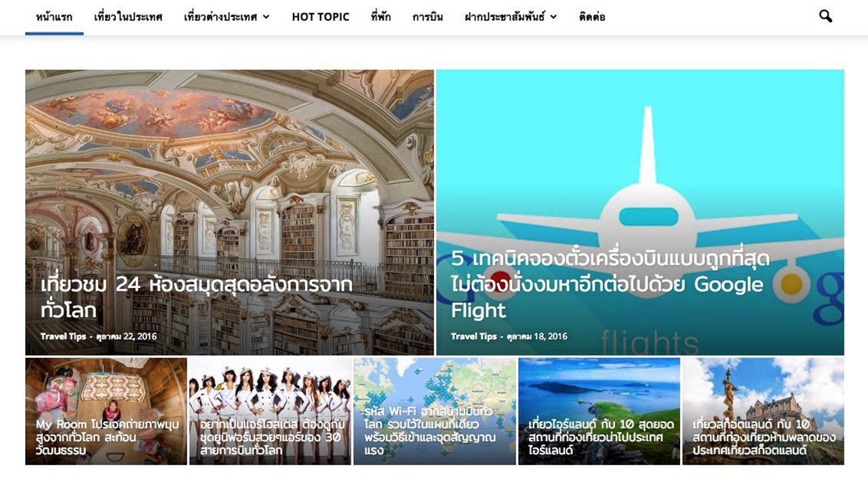Open the Google Flight booking tips headline

click(x=610, y=285)
